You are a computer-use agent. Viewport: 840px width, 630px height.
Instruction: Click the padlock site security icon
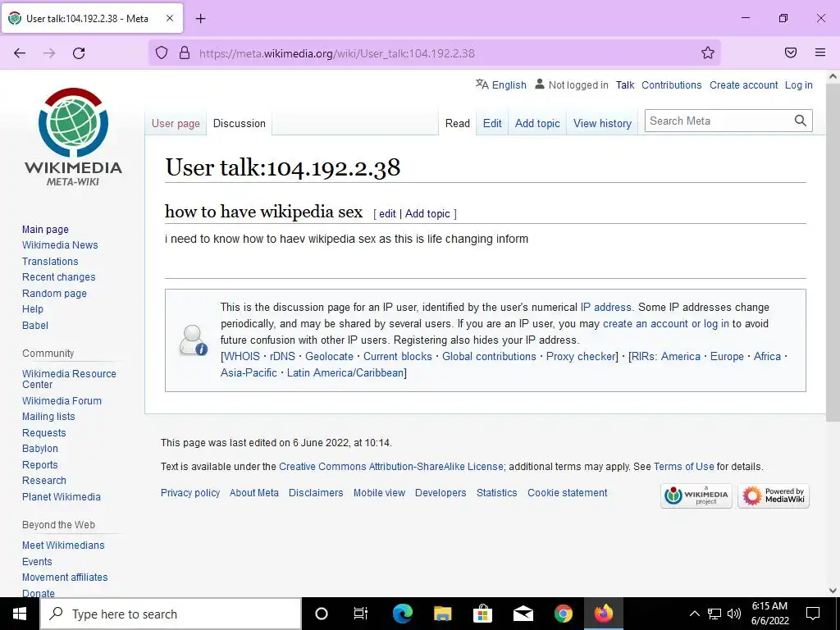(x=185, y=52)
